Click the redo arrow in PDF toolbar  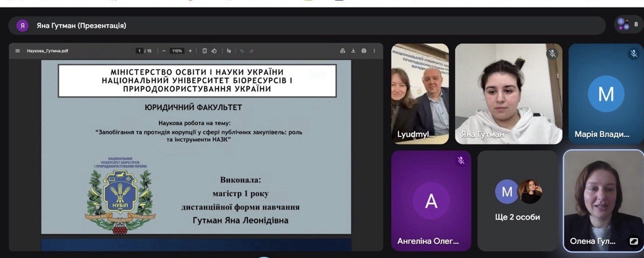pos(252,51)
